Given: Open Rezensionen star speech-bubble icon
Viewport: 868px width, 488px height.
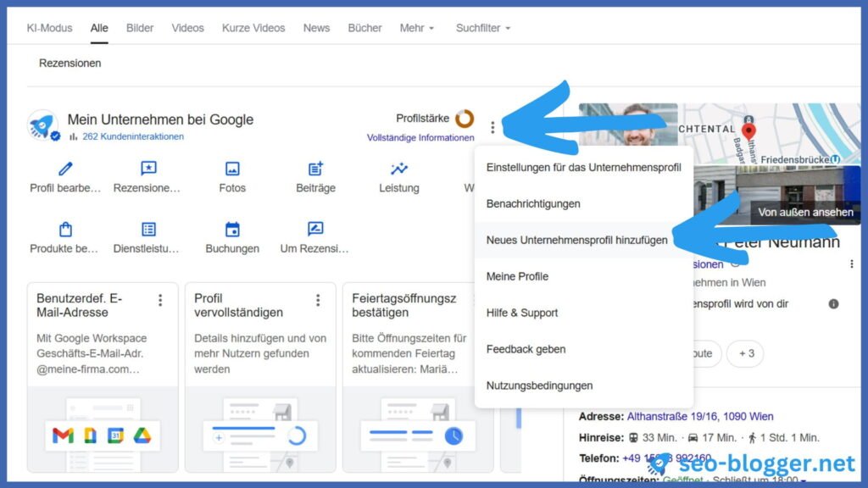Looking at the screenshot, I should point(148,169).
